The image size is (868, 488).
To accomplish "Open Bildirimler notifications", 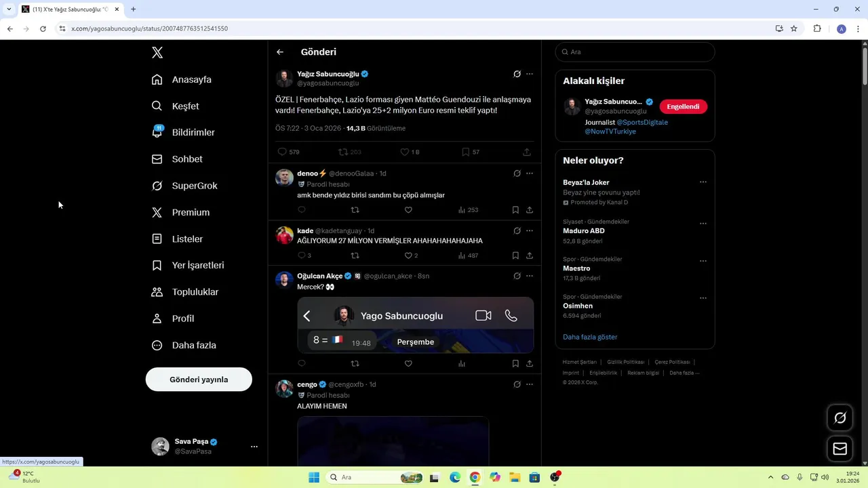I will pos(183,132).
